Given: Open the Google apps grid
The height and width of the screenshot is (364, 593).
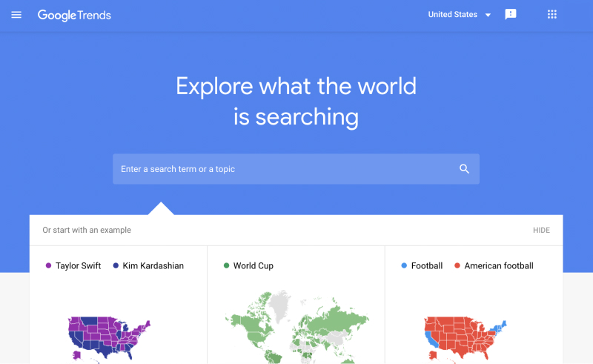Looking at the screenshot, I should (x=551, y=15).
